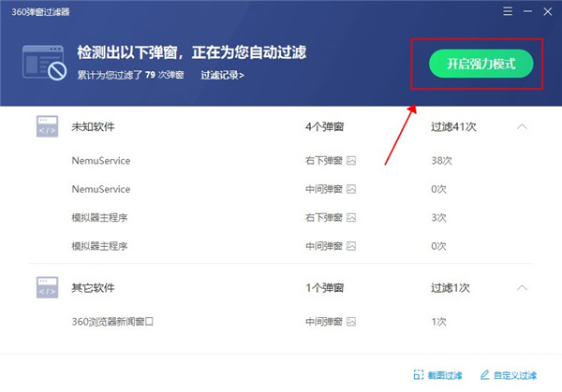The height and width of the screenshot is (392, 562).
Task: Open 截图过滤 link
Action: (445, 375)
